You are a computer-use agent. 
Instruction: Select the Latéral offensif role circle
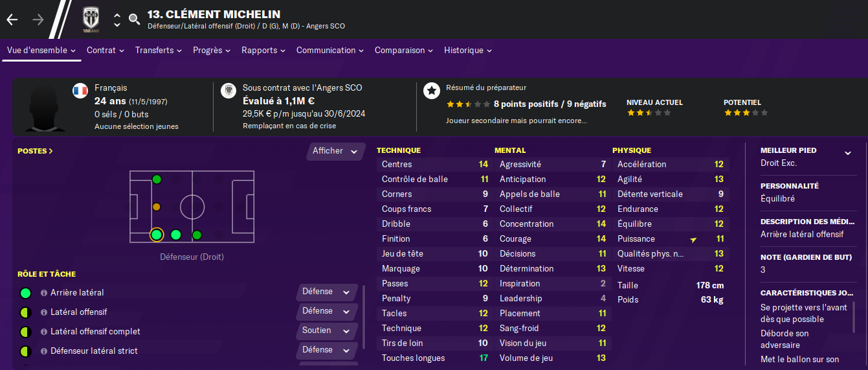[25, 312]
